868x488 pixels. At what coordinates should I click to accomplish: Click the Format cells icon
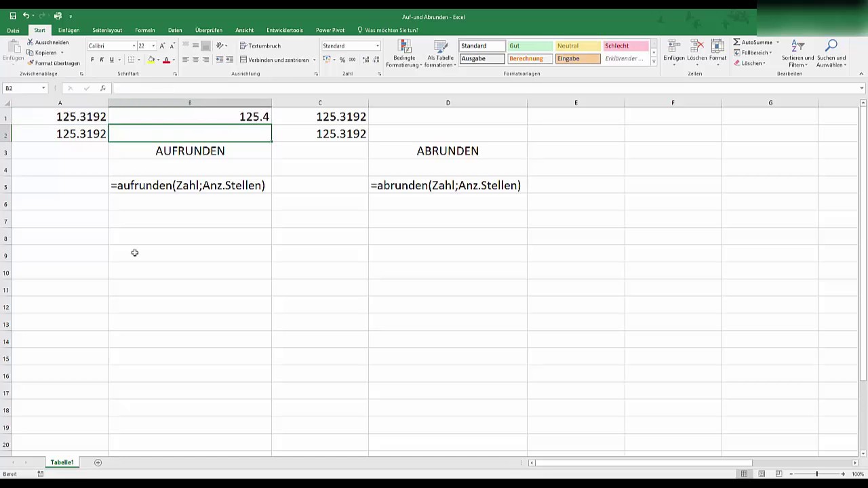pos(717,46)
